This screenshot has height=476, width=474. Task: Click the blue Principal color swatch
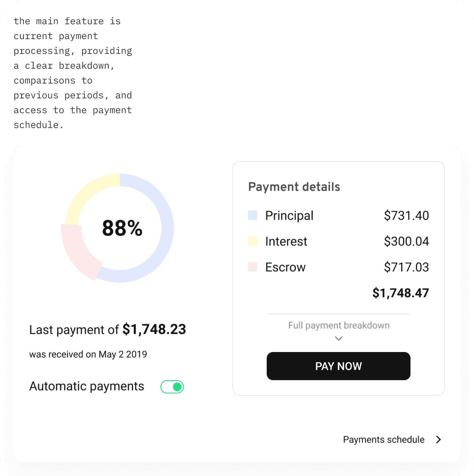pyautogui.click(x=252, y=215)
